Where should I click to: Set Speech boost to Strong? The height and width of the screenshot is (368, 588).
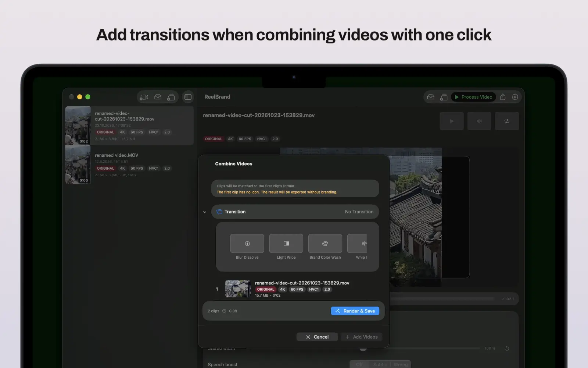tap(401, 364)
